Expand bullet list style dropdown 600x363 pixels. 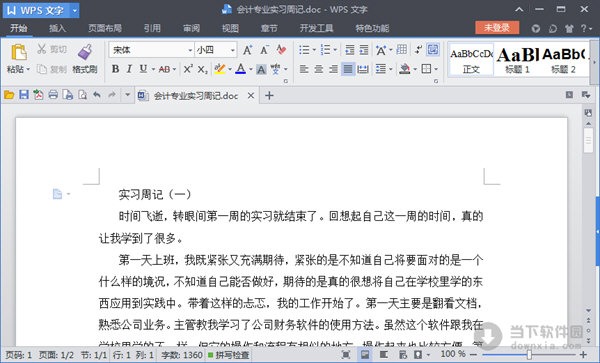[x=314, y=50]
